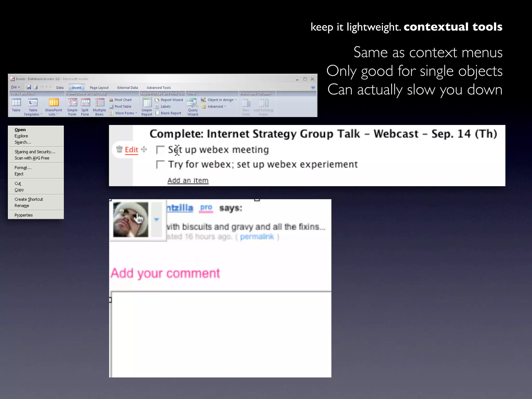The height and width of the screenshot is (399, 532).
Task: Click the move handle icon beside Edit
Action: (x=144, y=149)
